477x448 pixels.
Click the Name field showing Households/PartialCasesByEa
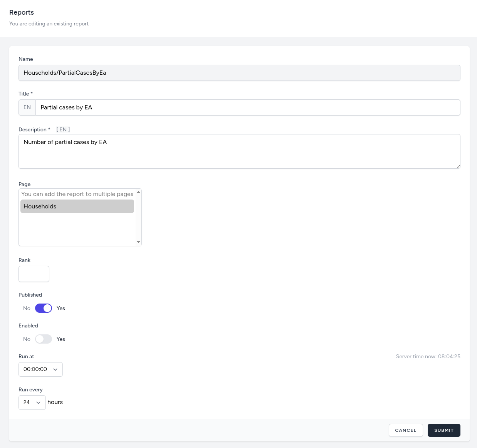pos(239,73)
